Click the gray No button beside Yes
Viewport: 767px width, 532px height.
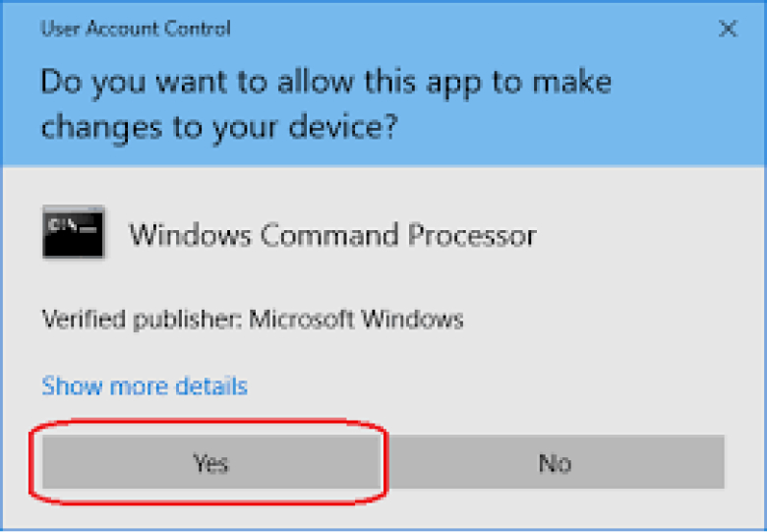click(x=554, y=462)
